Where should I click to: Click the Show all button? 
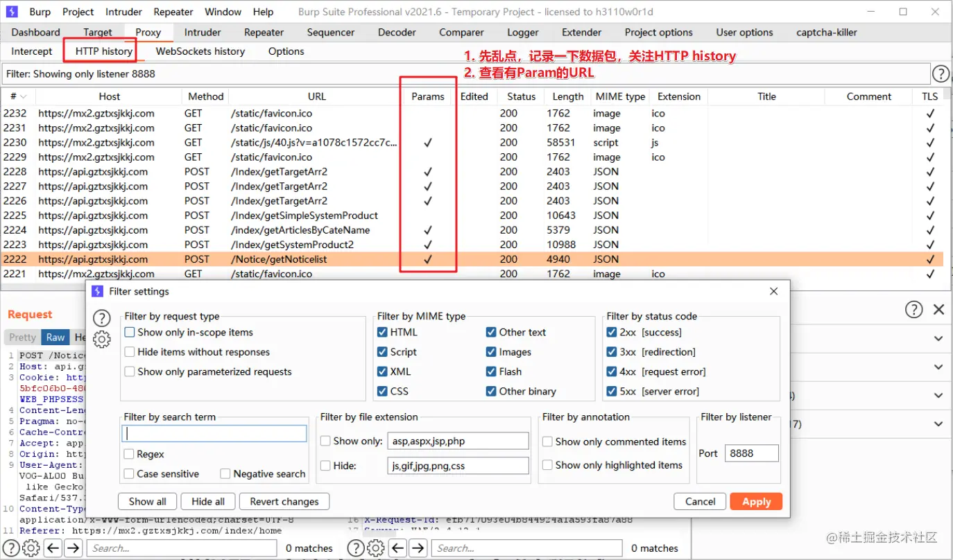[x=148, y=502]
